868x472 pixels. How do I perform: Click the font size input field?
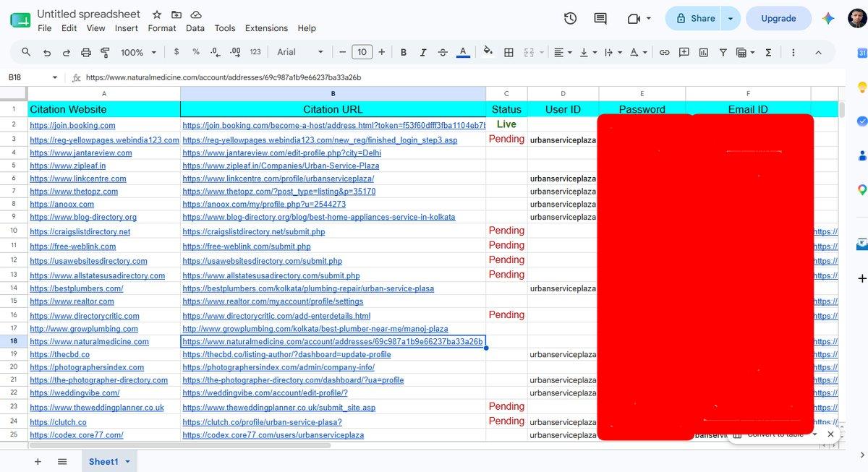coord(362,52)
